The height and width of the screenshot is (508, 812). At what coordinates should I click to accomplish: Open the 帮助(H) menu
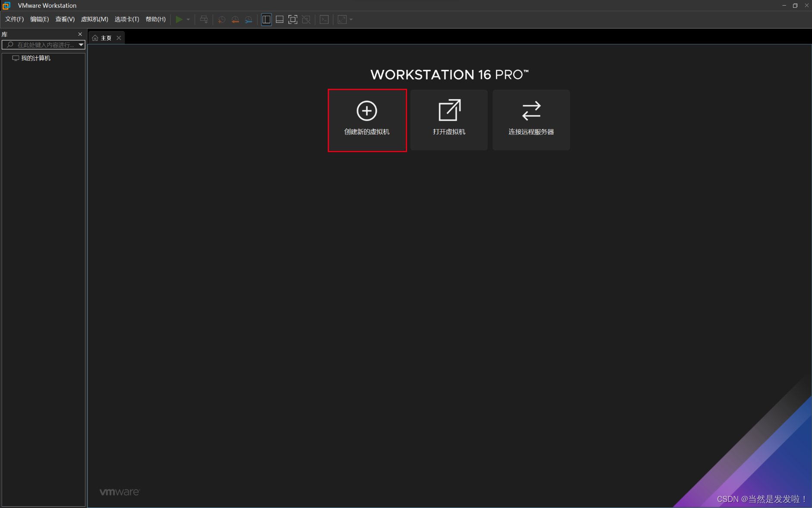click(156, 19)
